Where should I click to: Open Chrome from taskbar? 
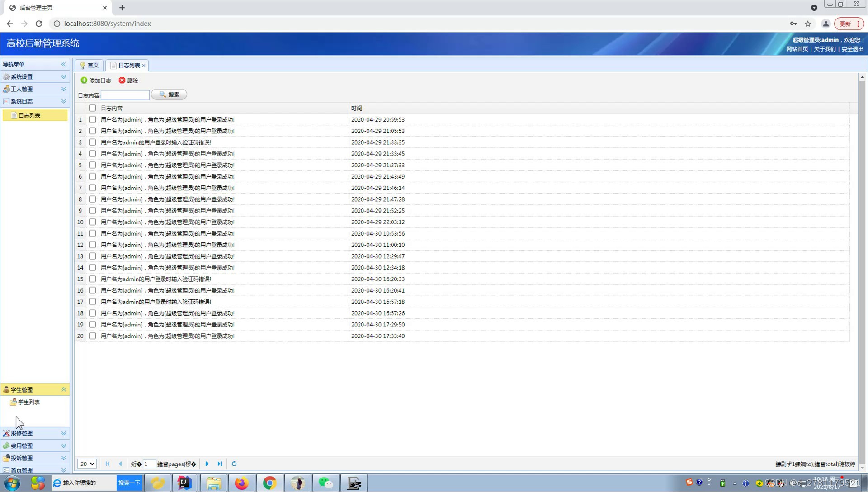click(x=269, y=483)
